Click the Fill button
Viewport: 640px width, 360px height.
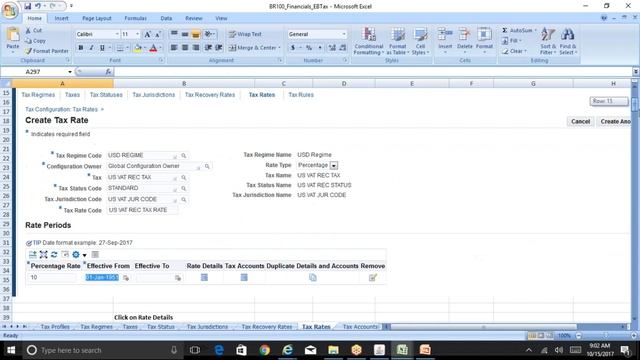pyautogui.click(x=511, y=41)
